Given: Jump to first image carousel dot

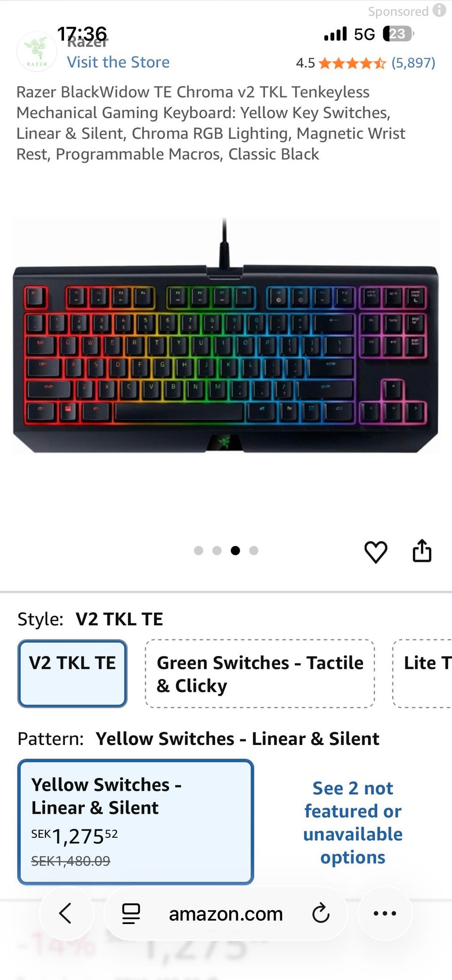Looking at the screenshot, I should [x=199, y=551].
